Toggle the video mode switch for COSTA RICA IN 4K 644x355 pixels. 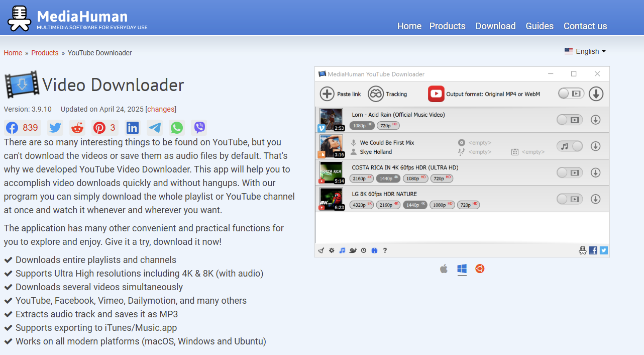(570, 172)
